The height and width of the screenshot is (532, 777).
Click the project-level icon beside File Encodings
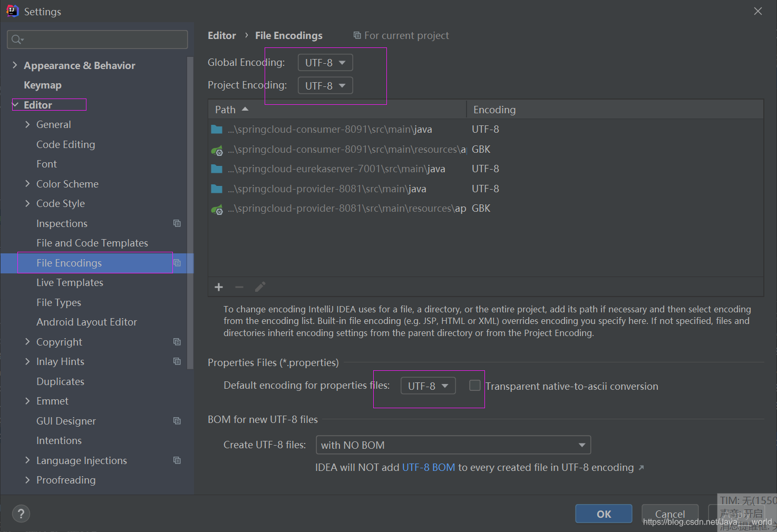click(x=177, y=263)
